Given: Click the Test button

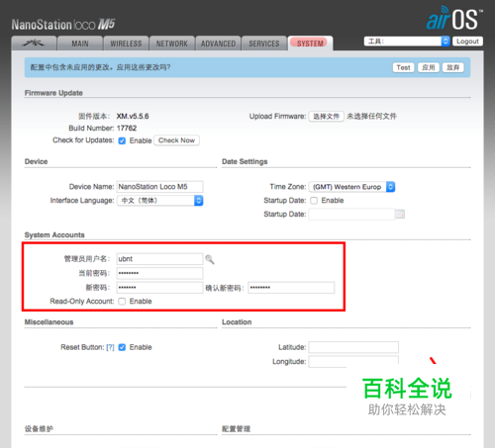Looking at the screenshot, I should click(x=403, y=67).
